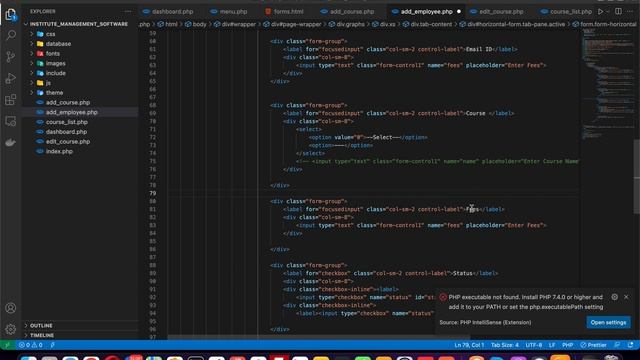Click the Run file play icon
Screen dimensions: 640x360
[x=601, y=11]
